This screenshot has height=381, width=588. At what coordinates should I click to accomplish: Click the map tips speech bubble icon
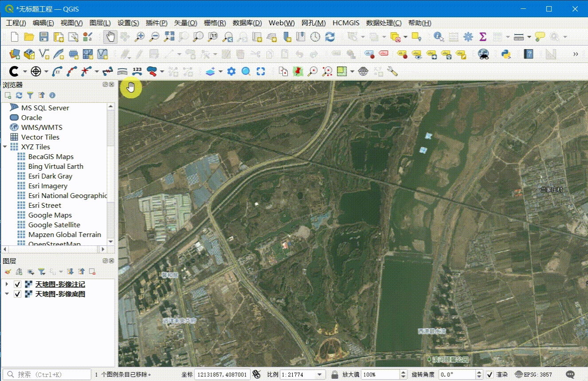click(540, 37)
